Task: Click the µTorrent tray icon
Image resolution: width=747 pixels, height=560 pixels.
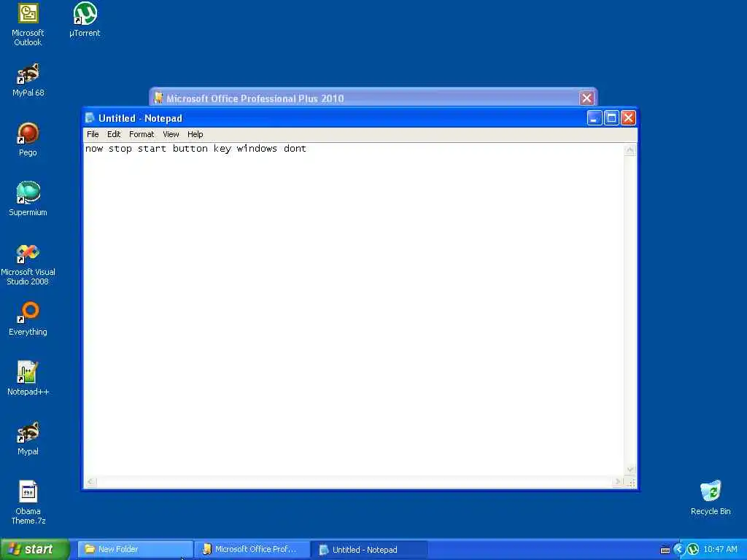Action: tap(693, 549)
